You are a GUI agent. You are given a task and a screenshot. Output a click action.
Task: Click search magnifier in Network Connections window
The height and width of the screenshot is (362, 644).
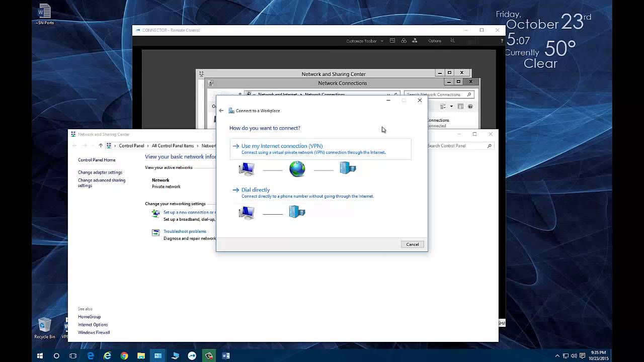pyautogui.click(x=469, y=95)
